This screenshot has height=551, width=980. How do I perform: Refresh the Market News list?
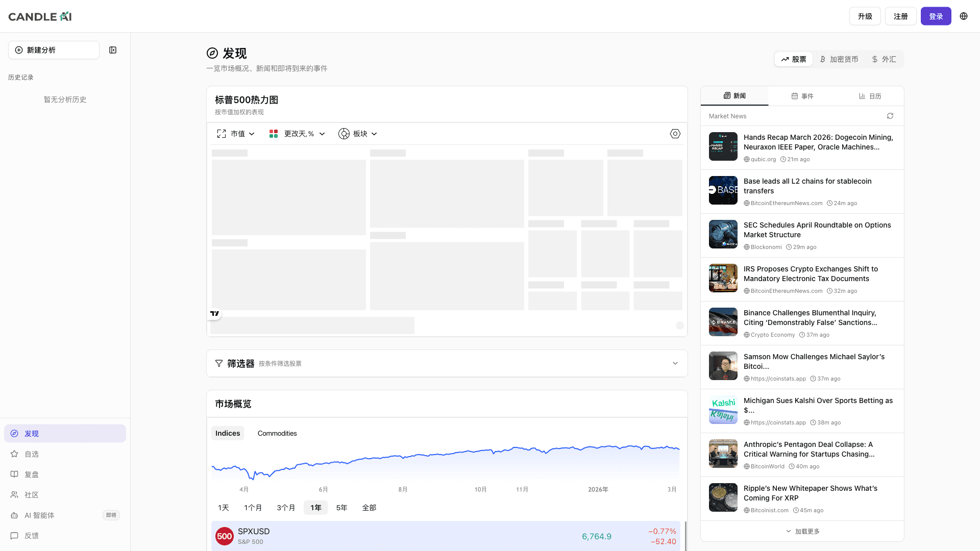point(890,116)
